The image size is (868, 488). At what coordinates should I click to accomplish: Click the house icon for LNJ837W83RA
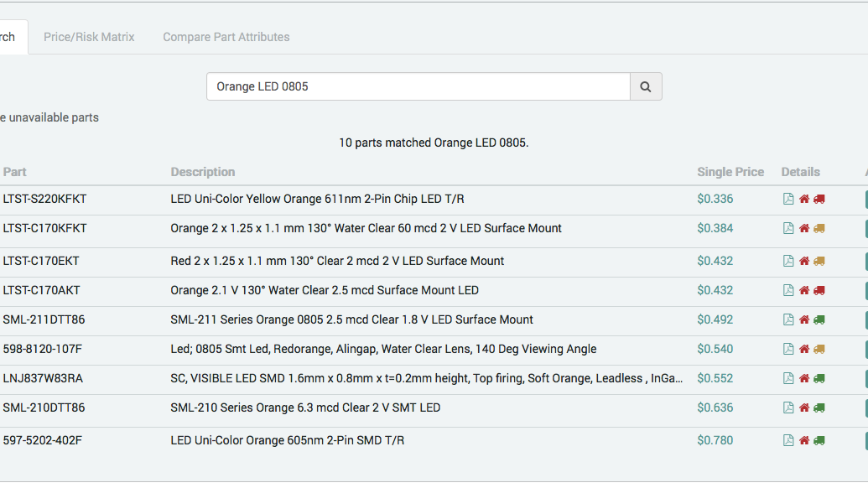[x=803, y=378]
